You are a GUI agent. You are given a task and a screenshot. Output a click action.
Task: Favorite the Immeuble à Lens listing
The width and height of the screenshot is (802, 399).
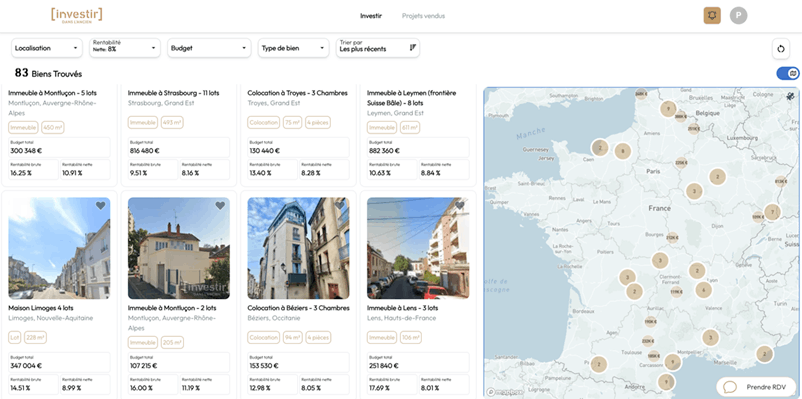459,206
